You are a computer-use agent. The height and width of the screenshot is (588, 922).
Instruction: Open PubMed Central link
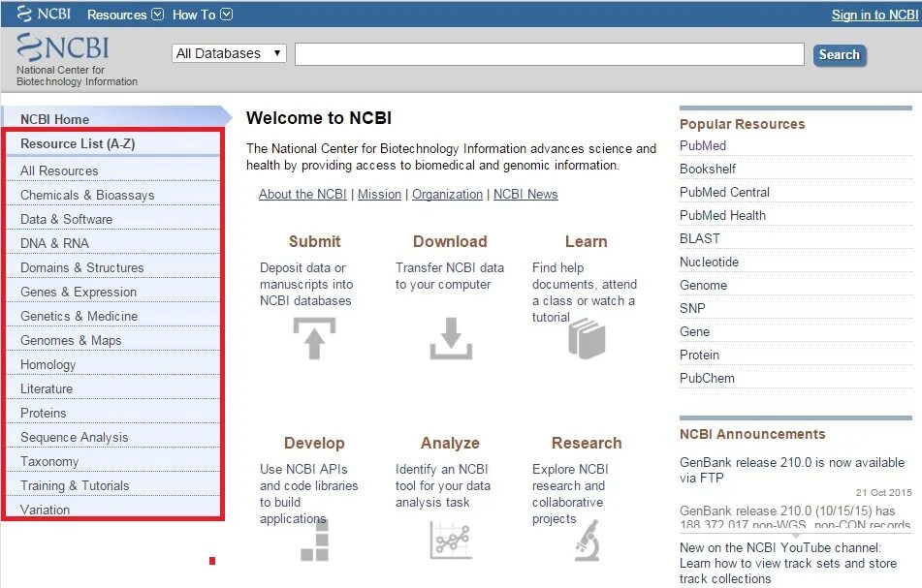pyautogui.click(x=724, y=192)
